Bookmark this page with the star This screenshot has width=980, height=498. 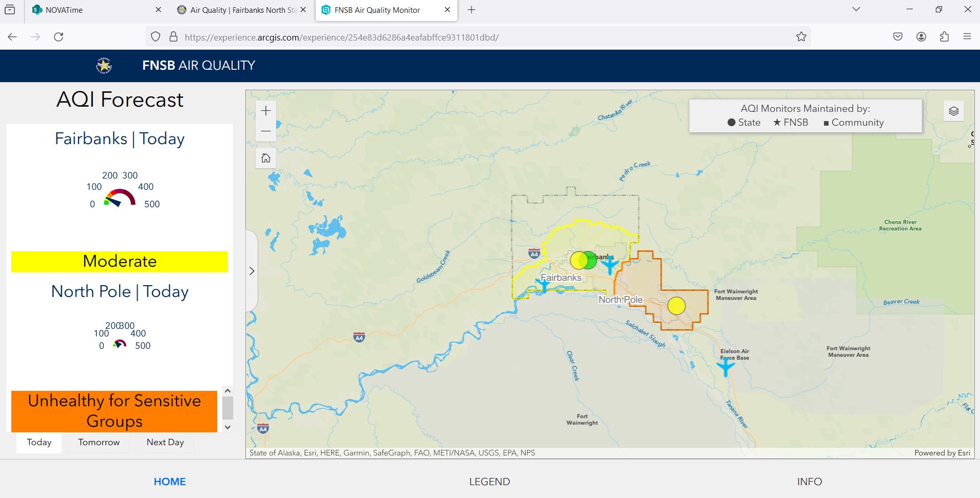[801, 37]
